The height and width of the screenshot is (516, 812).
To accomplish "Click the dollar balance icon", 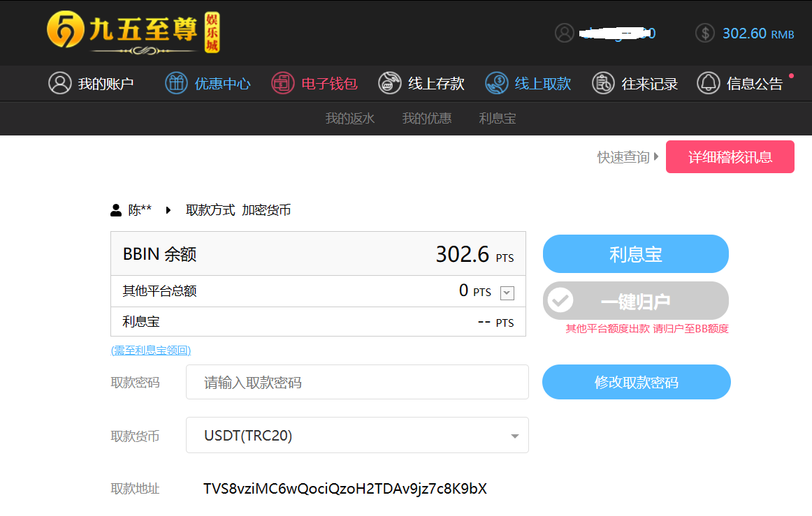I will [705, 33].
